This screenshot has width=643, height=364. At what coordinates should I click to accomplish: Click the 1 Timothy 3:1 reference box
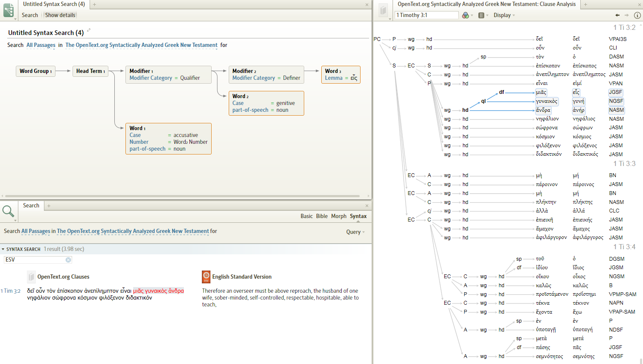pos(427,15)
